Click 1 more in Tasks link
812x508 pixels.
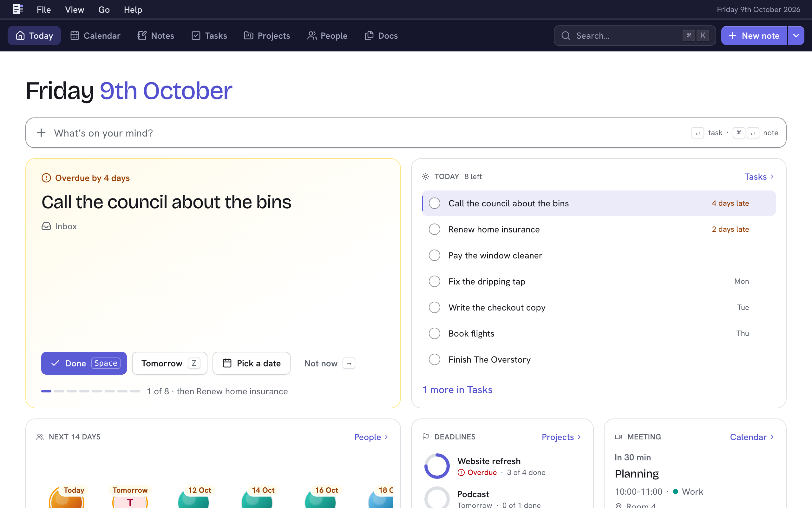click(x=457, y=390)
